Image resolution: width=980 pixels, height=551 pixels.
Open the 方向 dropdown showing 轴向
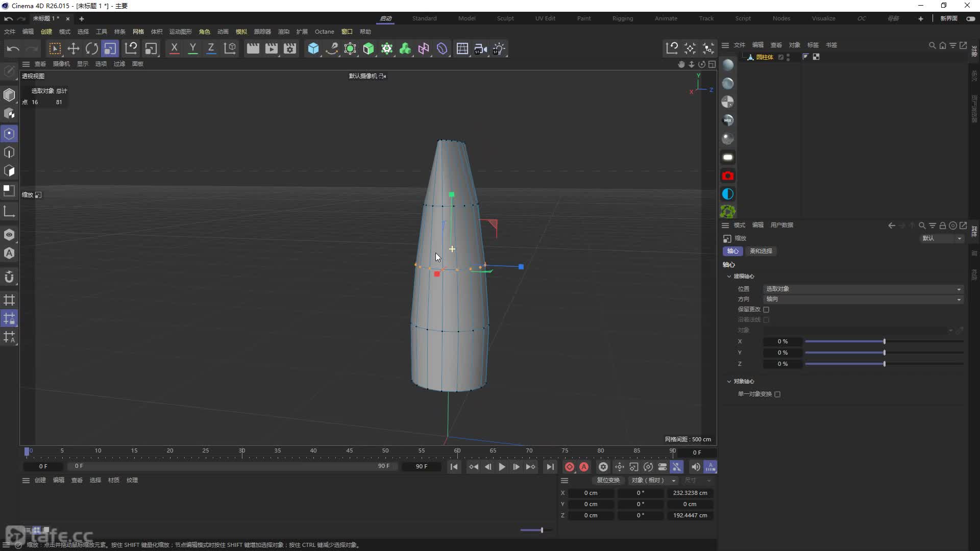click(863, 299)
